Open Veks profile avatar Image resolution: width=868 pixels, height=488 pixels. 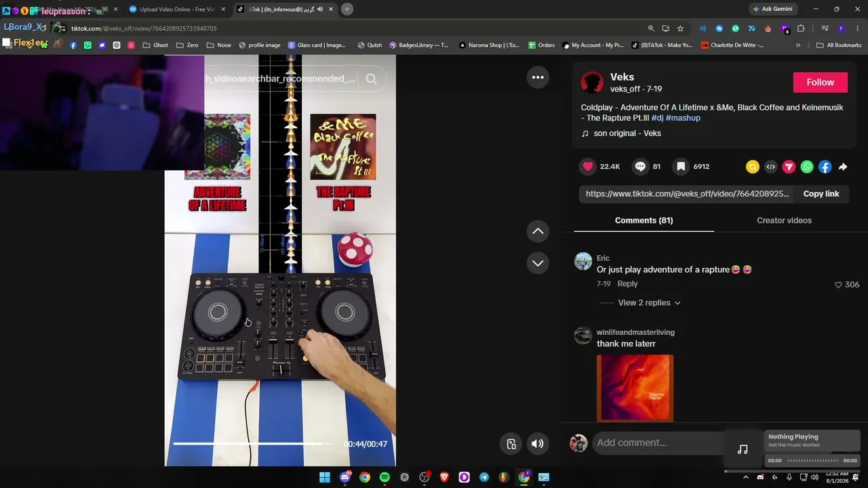592,82
